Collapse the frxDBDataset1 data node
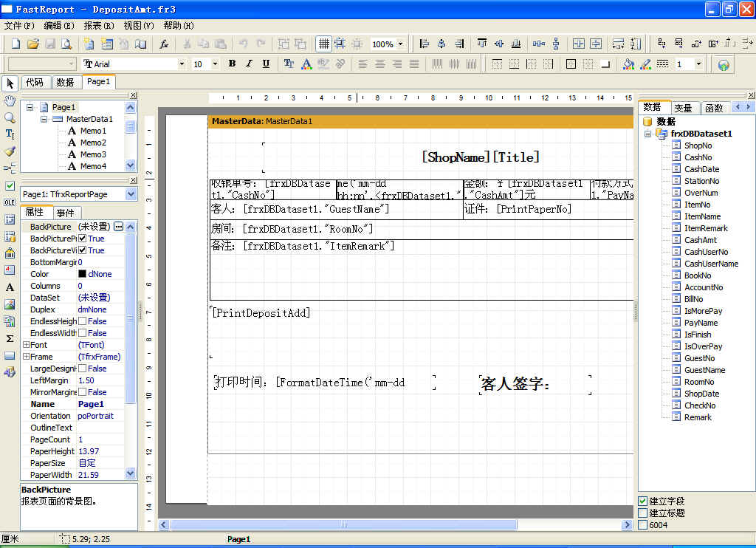The height and width of the screenshot is (548, 756). [x=648, y=134]
